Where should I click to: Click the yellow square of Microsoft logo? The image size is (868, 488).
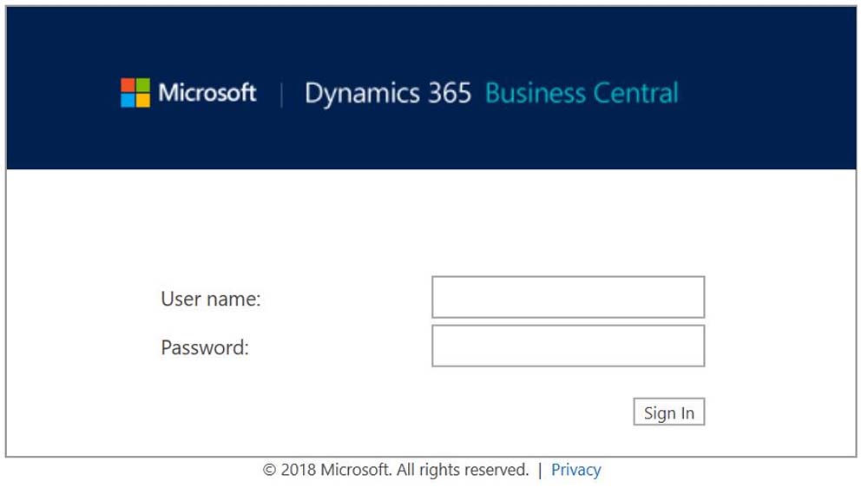pos(142,100)
